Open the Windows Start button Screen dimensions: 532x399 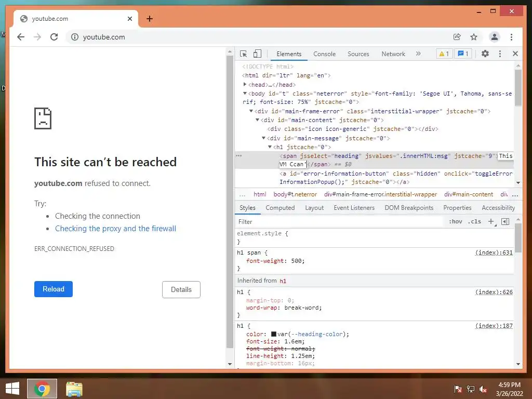12,389
